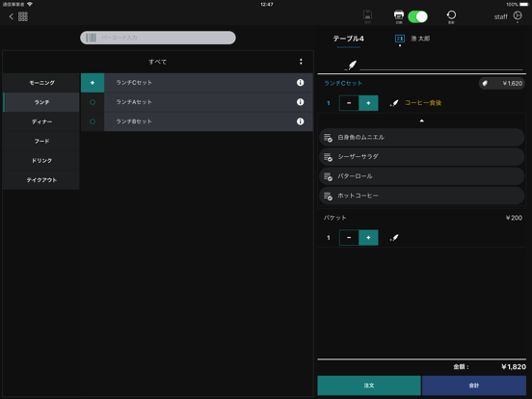Increase バゲット quantity with plus
Screen dimensions: 532x399
(x=368, y=238)
